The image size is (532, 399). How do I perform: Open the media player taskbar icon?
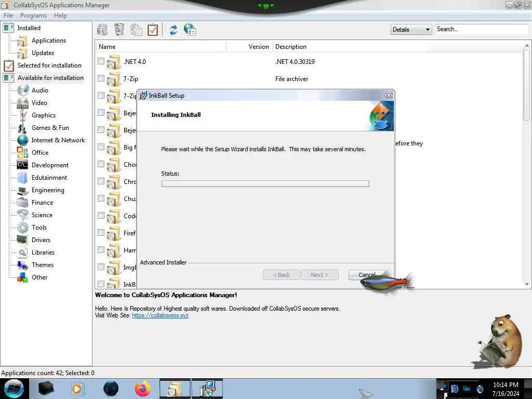coord(77,389)
